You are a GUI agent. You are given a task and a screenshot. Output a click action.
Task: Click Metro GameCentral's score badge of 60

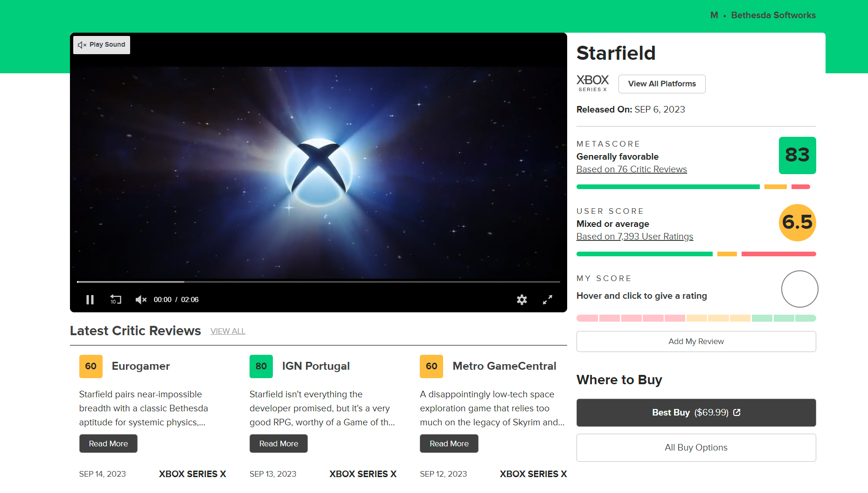tap(431, 366)
